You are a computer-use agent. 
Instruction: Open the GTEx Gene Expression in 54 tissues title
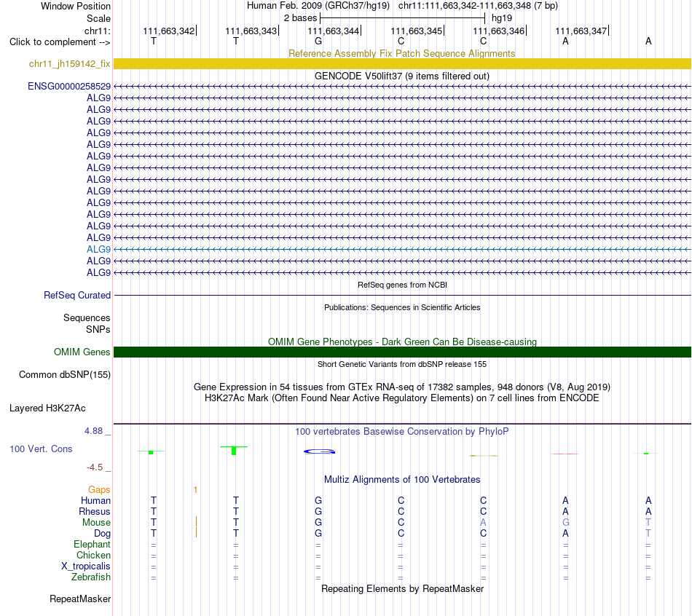pos(402,387)
